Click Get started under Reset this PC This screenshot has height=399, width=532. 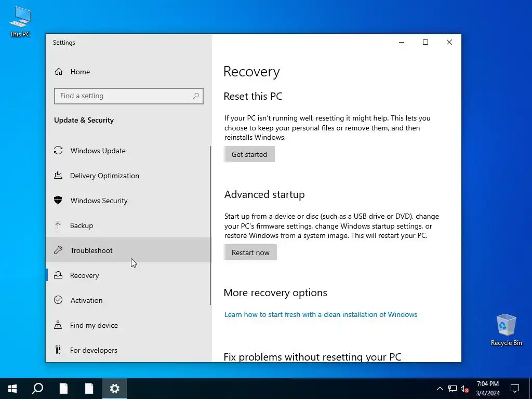tap(249, 154)
